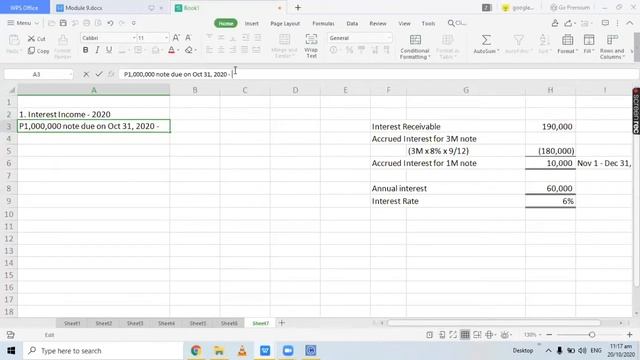This screenshot has height=360, width=640.
Task: Open Google Chrome from the taskbar
Action: coord(196,351)
